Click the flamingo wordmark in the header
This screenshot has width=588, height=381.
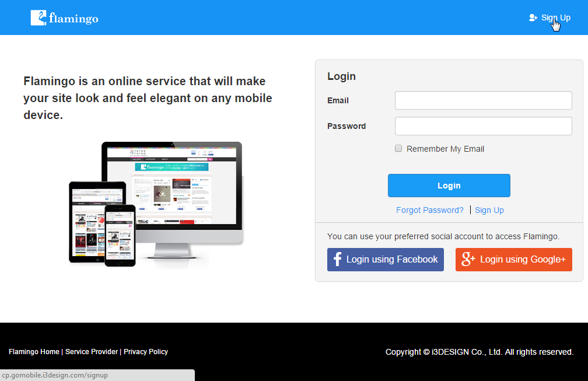coord(73,18)
